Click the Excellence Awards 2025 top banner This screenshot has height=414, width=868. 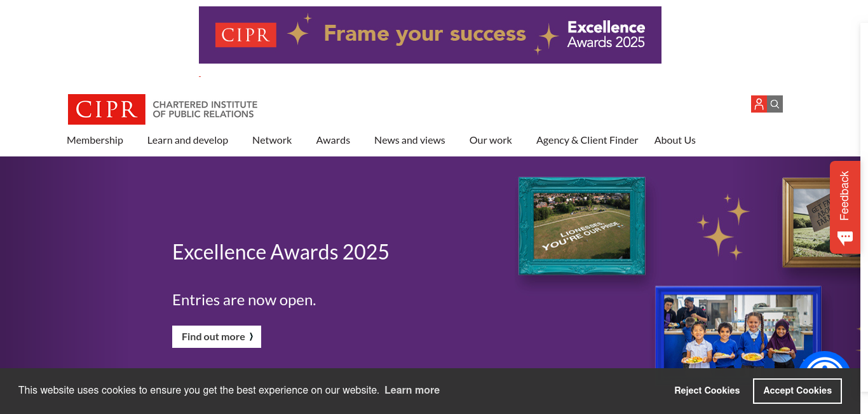tap(430, 35)
